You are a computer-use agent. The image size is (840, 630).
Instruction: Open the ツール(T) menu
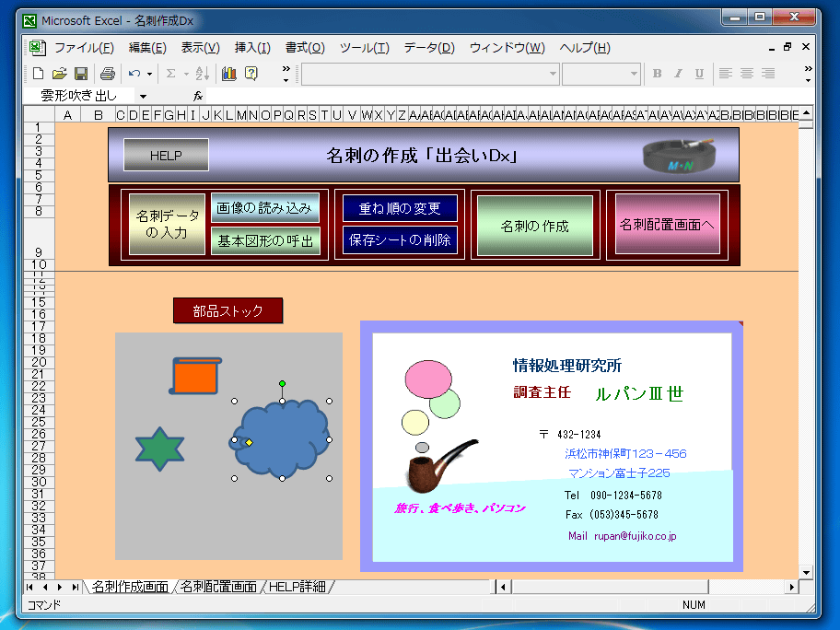(x=365, y=48)
